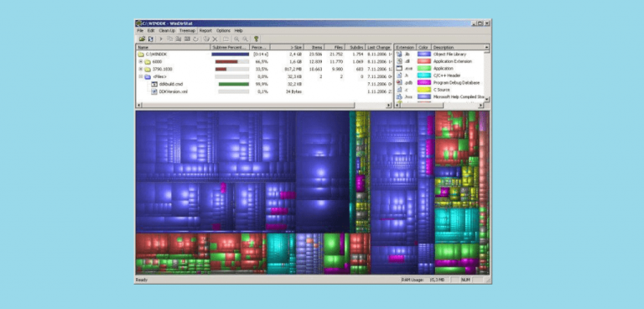Sort by the Size column header

click(287, 47)
